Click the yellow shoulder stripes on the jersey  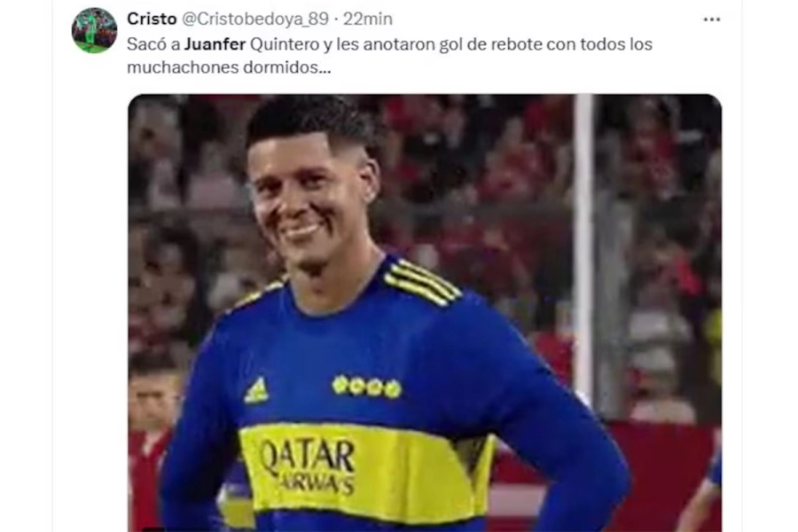(x=421, y=282)
